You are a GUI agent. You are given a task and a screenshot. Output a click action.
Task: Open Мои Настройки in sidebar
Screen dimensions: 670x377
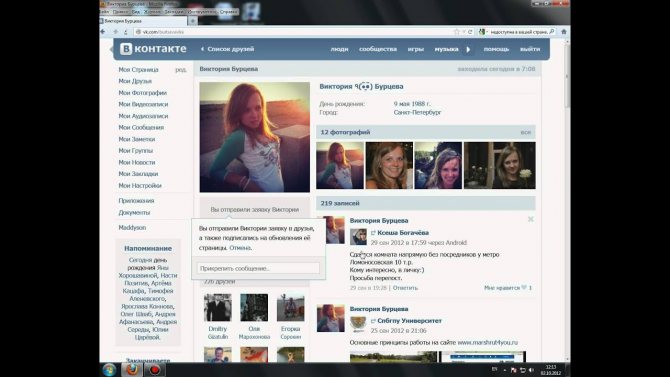tap(140, 186)
